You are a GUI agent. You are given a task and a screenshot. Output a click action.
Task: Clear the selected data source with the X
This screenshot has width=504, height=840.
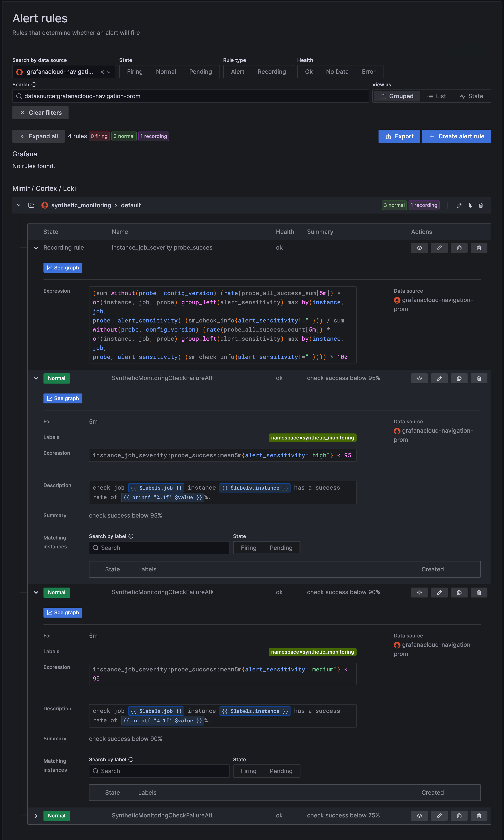pos(102,72)
